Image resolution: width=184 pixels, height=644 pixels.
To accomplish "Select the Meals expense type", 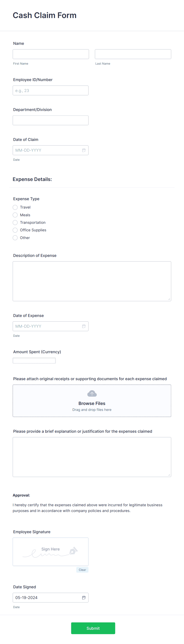I will (x=15, y=215).
